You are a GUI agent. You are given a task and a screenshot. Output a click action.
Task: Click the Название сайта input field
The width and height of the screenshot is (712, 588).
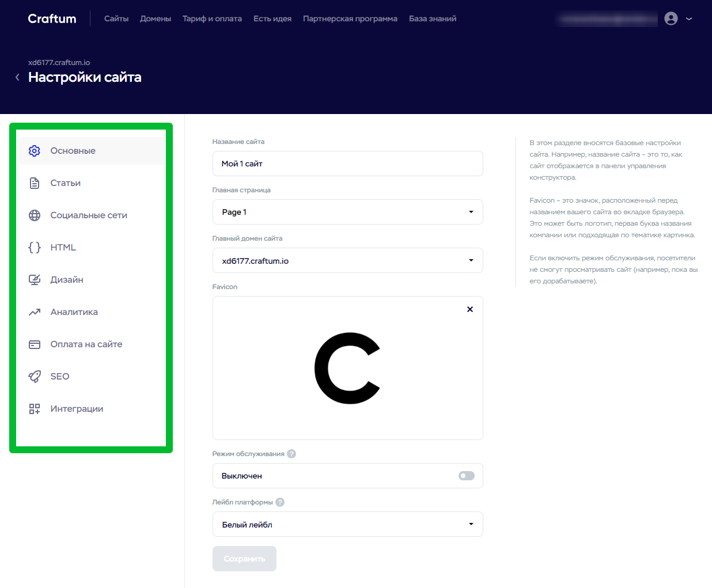tap(347, 164)
